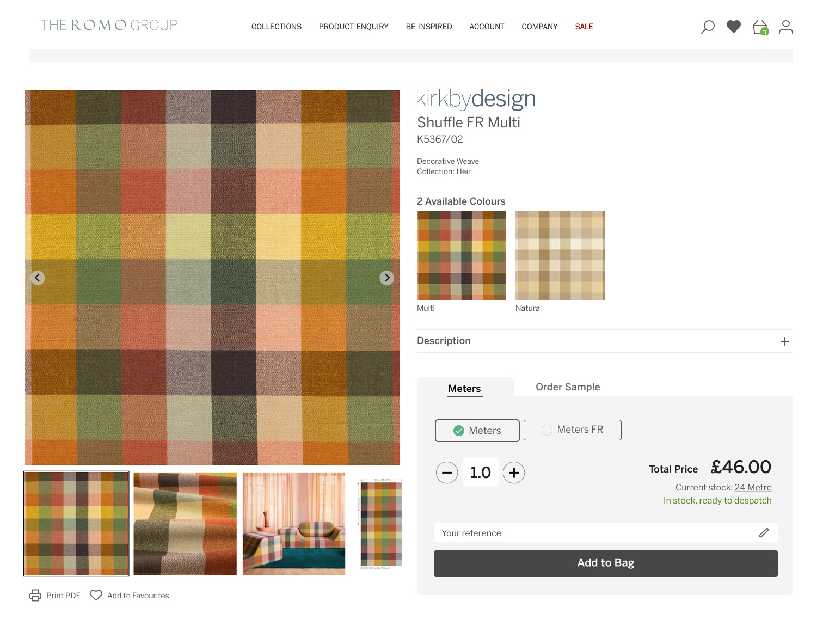The height and width of the screenshot is (644, 823).
Task: Click Add to Favourites link text
Action: pyautogui.click(x=138, y=596)
